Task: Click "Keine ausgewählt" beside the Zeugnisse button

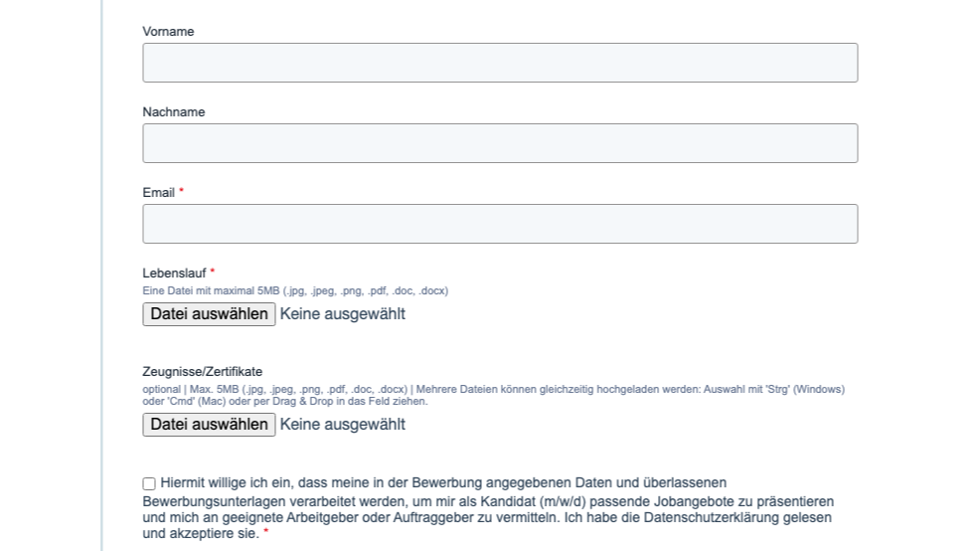Action: (343, 425)
